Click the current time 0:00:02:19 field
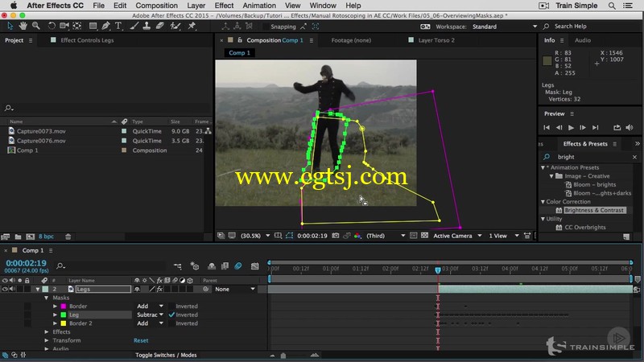The image size is (644, 362). click(26, 263)
